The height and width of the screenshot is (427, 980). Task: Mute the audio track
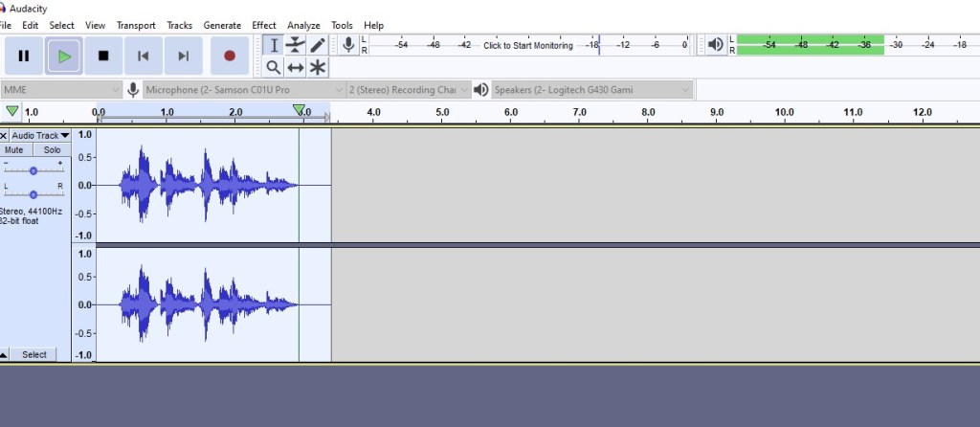coord(14,150)
